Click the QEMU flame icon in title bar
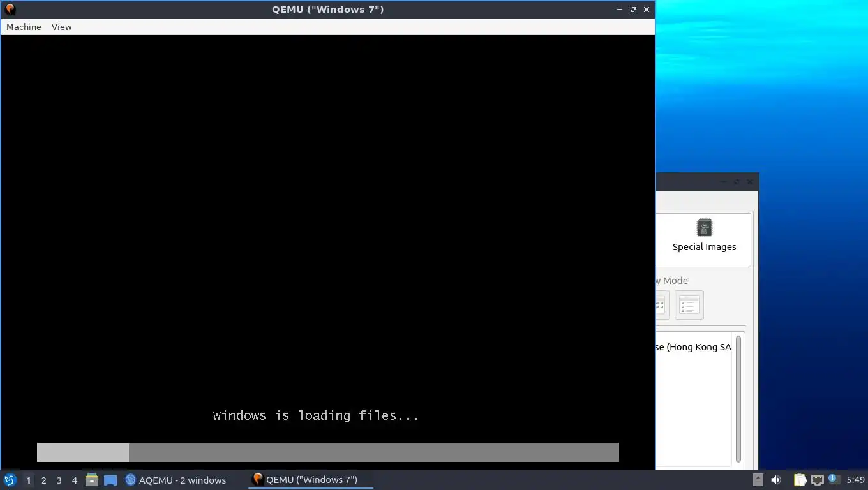Viewport: 868px width, 490px height. (x=10, y=10)
